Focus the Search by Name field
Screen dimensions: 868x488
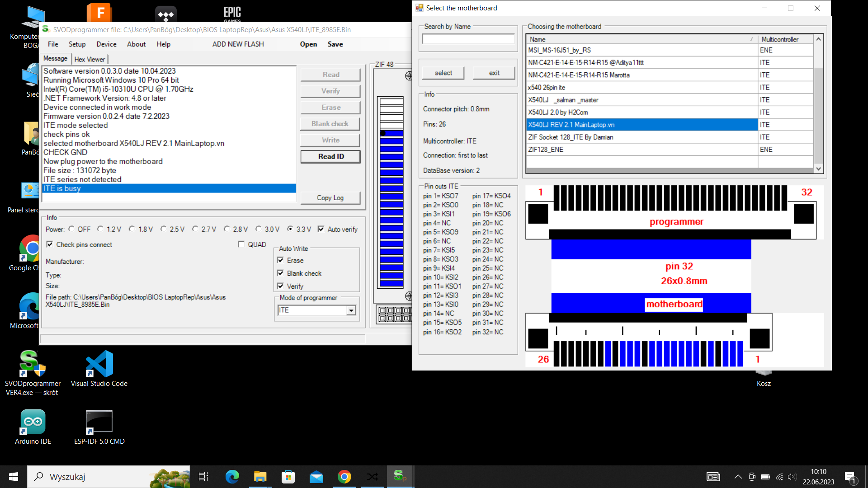[468, 39]
